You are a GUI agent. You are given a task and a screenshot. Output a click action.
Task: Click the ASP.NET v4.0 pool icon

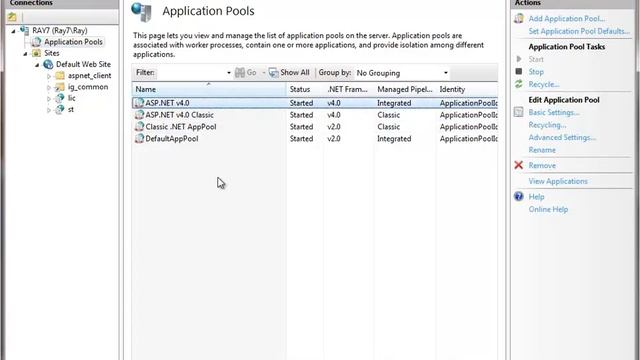point(139,103)
